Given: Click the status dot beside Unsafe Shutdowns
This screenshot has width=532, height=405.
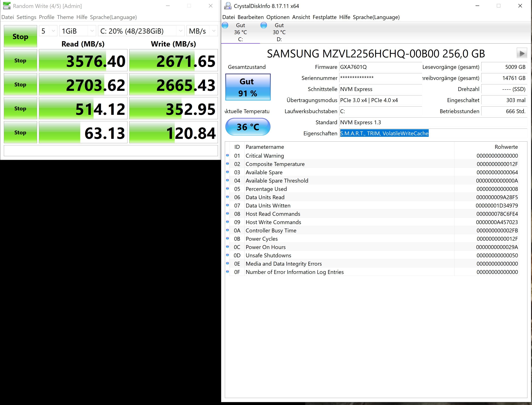Looking at the screenshot, I should click(228, 255).
